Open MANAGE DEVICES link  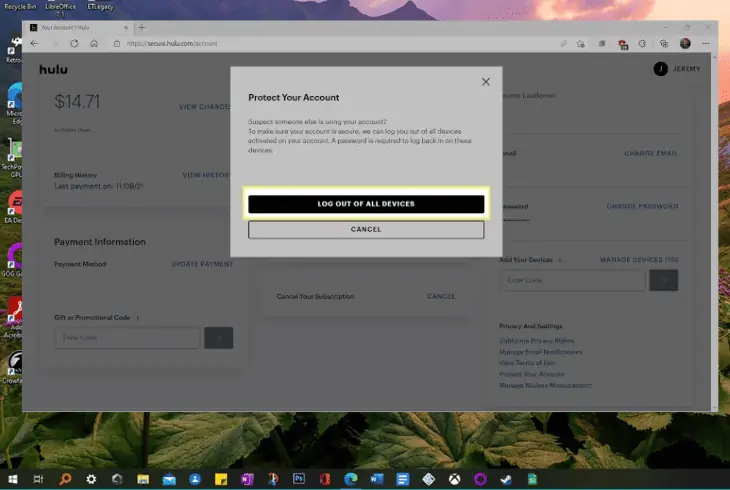click(639, 259)
